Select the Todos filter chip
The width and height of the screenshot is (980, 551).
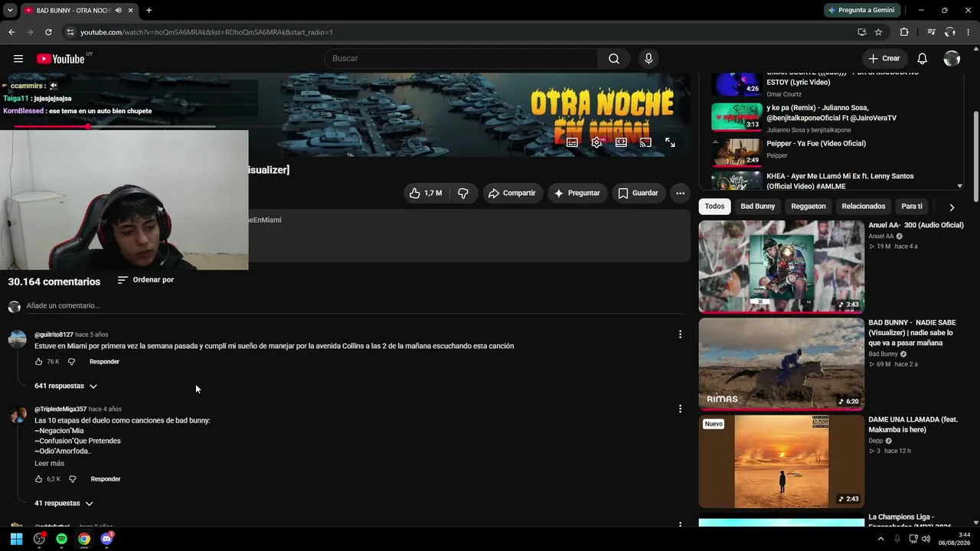(714, 207)
